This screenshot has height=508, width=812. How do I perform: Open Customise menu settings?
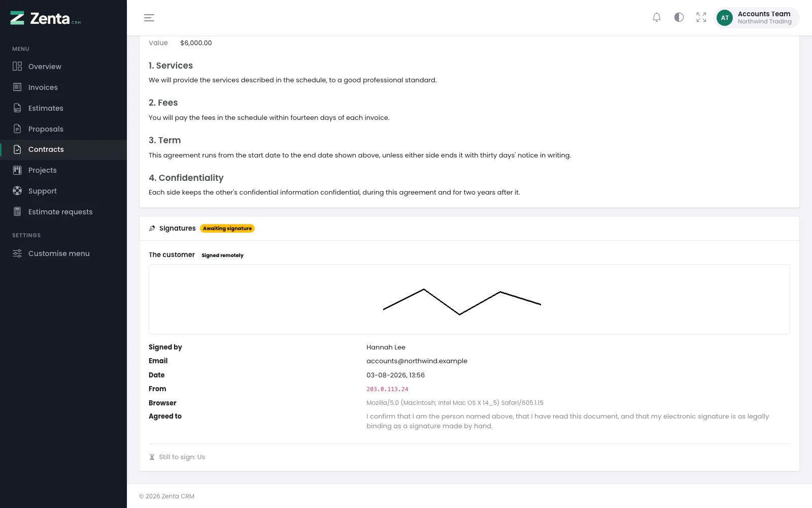tap(63, 253)
